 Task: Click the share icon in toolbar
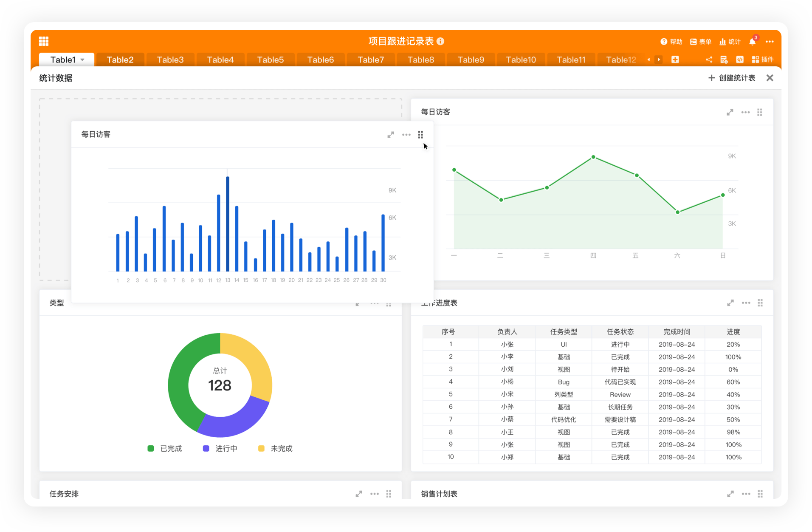click(x=709, y=59)
